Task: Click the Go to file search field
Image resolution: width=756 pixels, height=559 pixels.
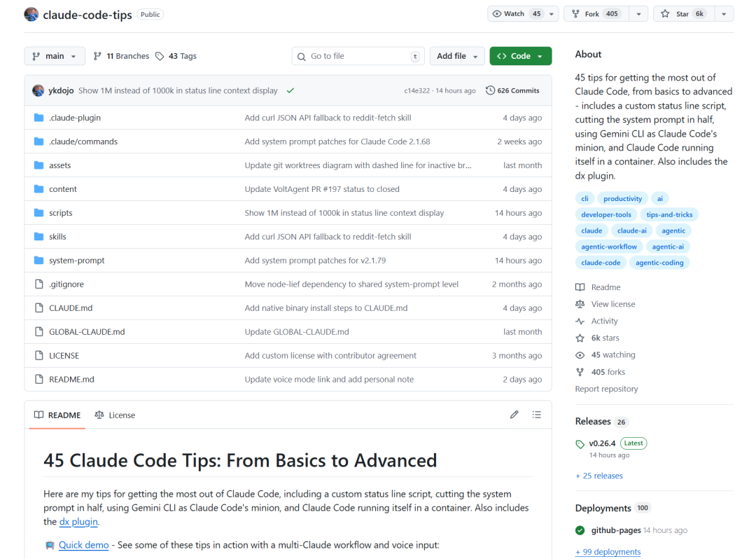Action: [358, 57]
